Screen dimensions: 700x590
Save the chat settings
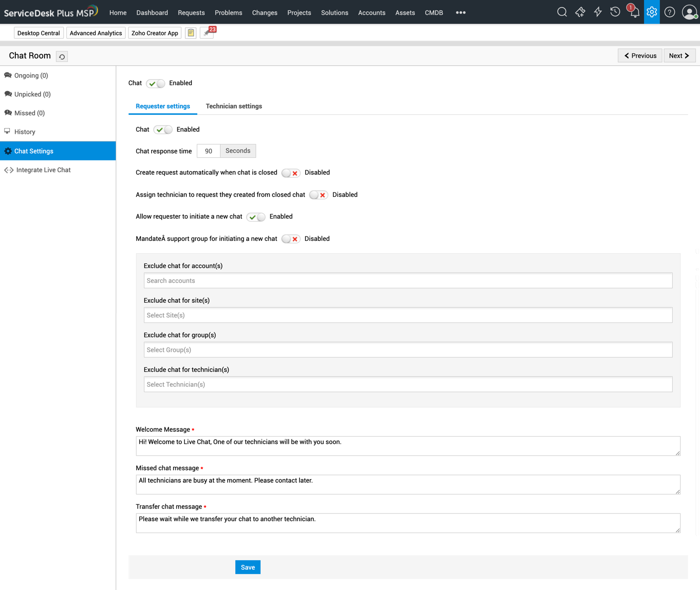248,567
